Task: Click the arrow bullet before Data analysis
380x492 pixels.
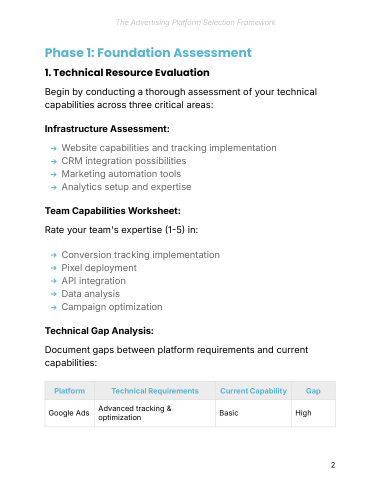Action: (x=54, y=294)
